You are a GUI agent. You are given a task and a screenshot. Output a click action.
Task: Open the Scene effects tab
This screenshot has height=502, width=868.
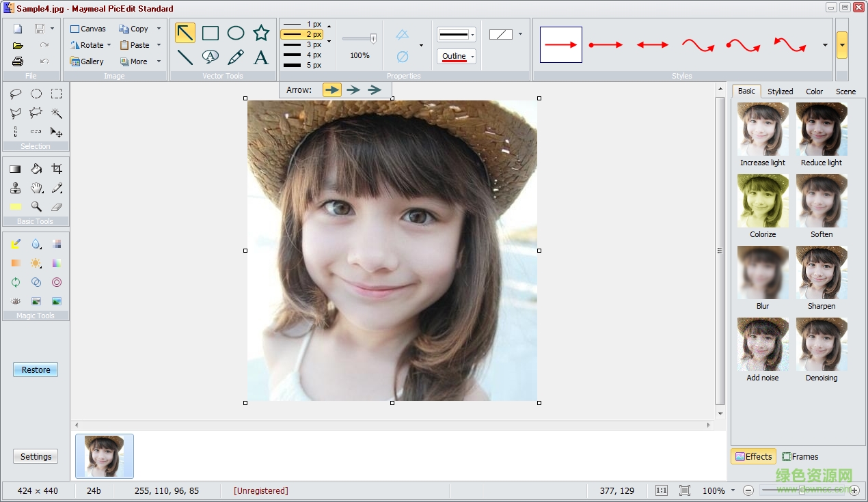click(x=845, y=91)
